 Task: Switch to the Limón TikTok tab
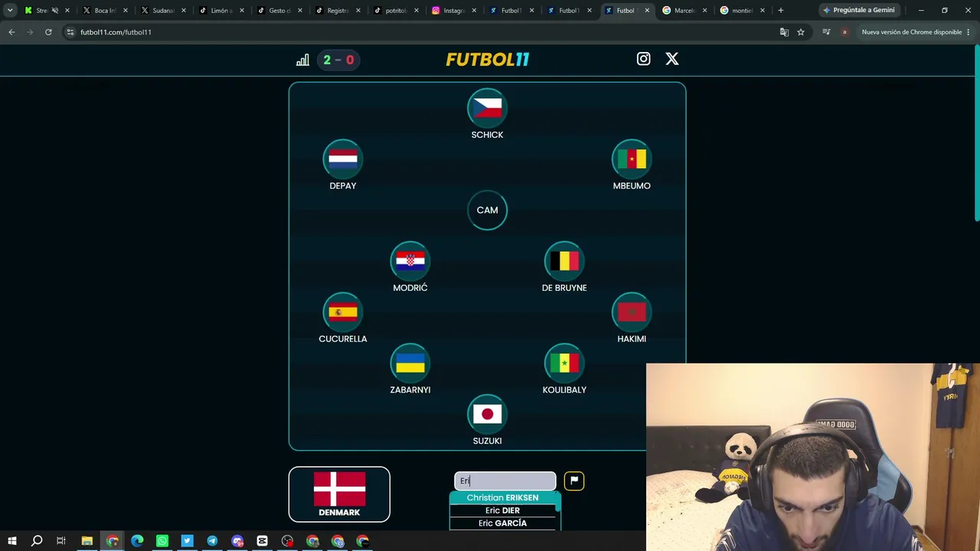(x=220, y=11)
